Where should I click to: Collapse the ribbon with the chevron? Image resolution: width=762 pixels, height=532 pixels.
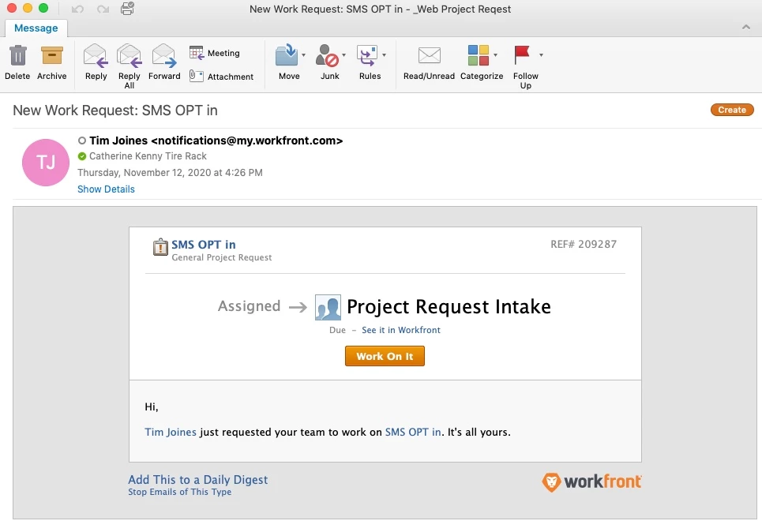pos(746,27)
